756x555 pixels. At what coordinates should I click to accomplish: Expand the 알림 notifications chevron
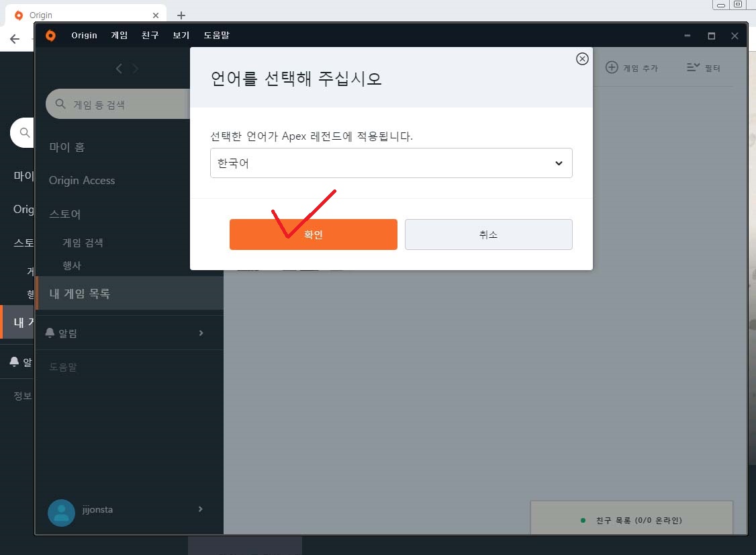point(201,333)
